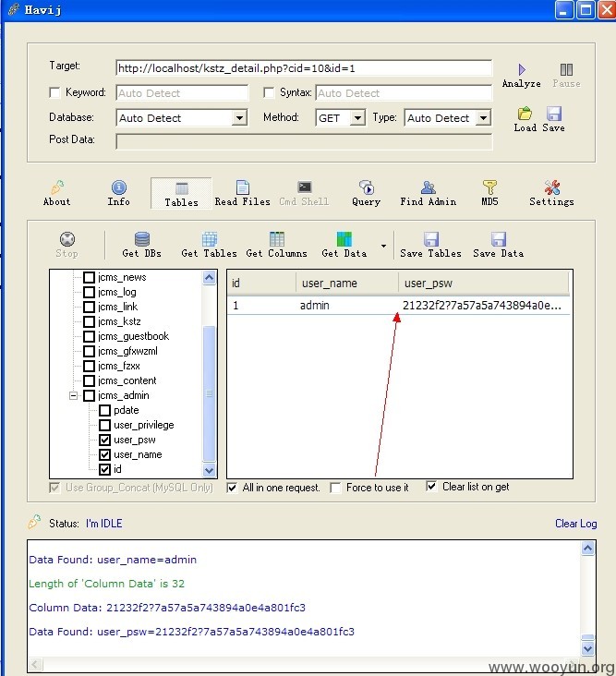Check the jcms_content table checkbox
Screen dimensions: 616x676
coord(89,380)
